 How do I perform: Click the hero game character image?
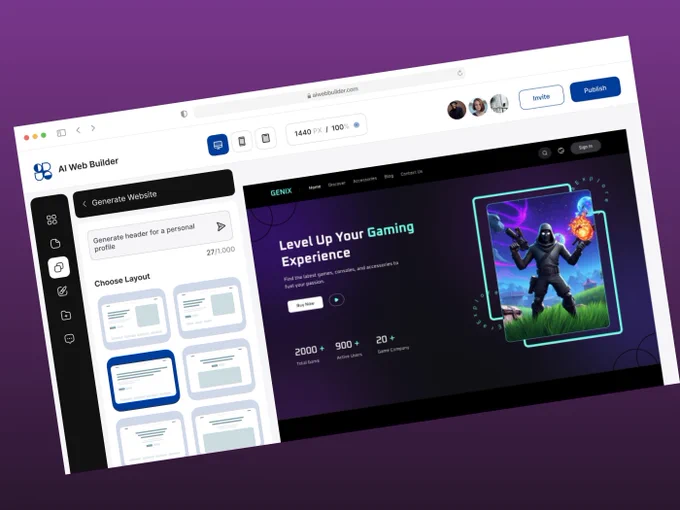(x=547, y=265)
